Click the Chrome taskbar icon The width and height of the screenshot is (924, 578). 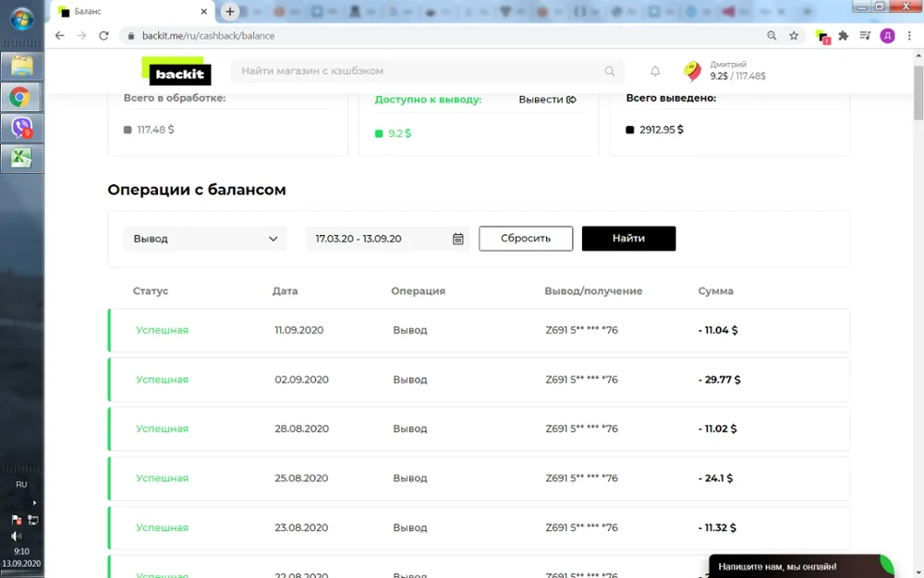point(20,97)
